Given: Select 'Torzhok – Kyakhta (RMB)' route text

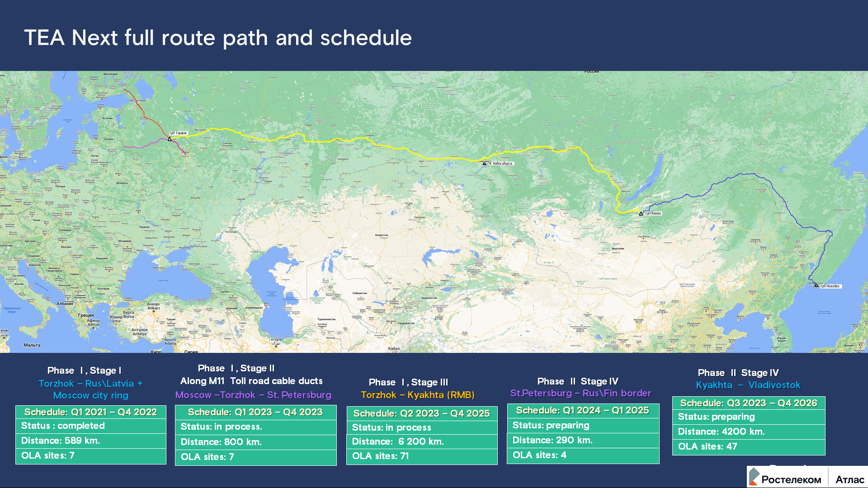Looking at the screenshot, I should click(418, 395).
